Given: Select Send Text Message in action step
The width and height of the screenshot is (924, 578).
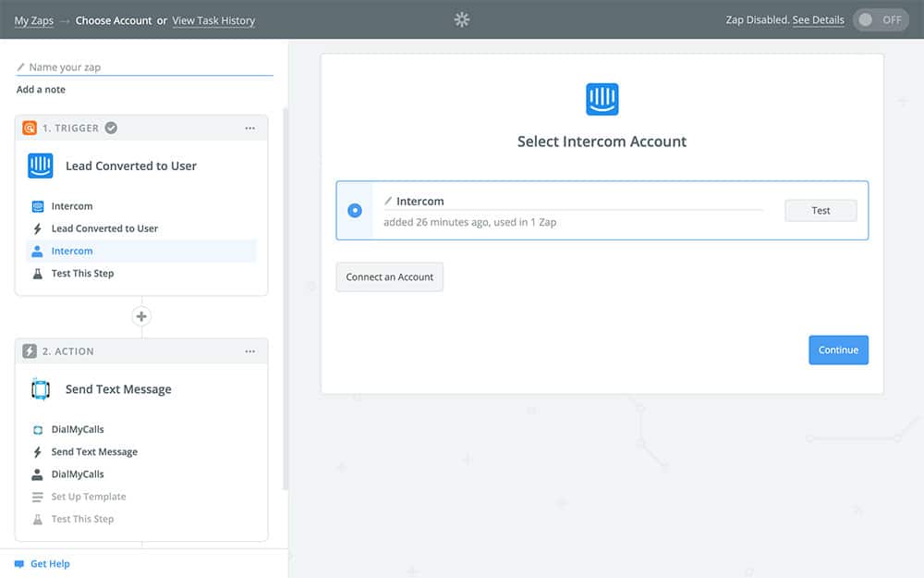Looking at the screenshot, I should pyautogui.click(x=94, y=452).
